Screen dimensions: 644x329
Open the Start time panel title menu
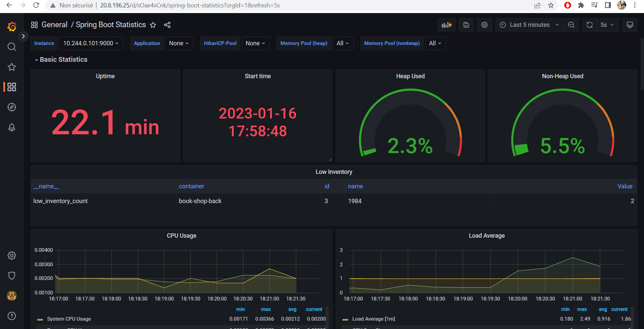[258, 76]
